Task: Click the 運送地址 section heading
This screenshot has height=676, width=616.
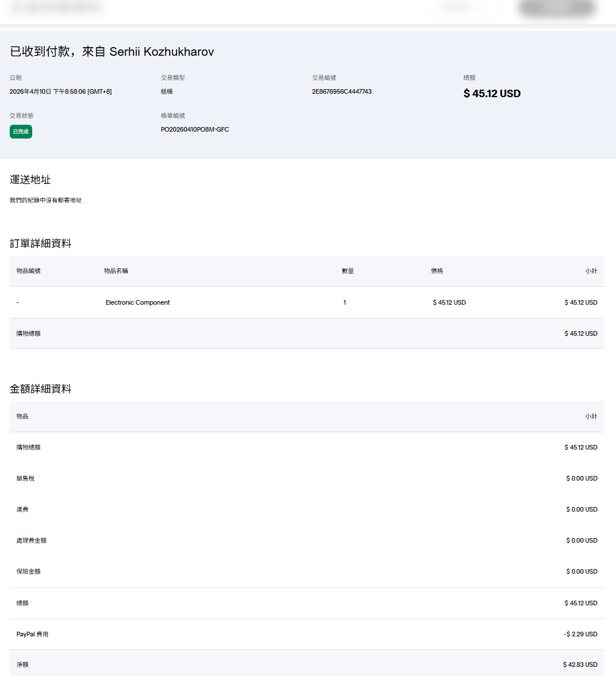Action: tap(30, 180)
